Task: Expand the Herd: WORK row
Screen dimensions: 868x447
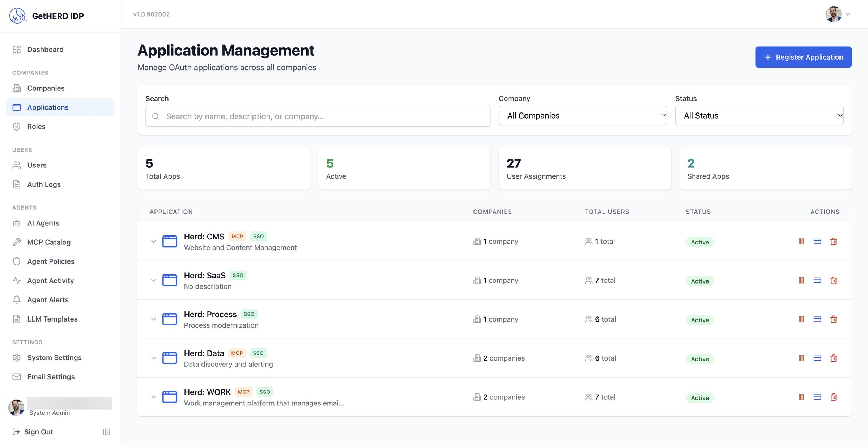Action: 153,397
